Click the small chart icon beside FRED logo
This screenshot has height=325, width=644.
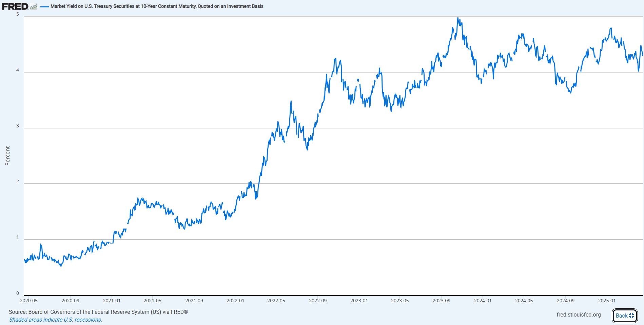(x=34, y=6)
